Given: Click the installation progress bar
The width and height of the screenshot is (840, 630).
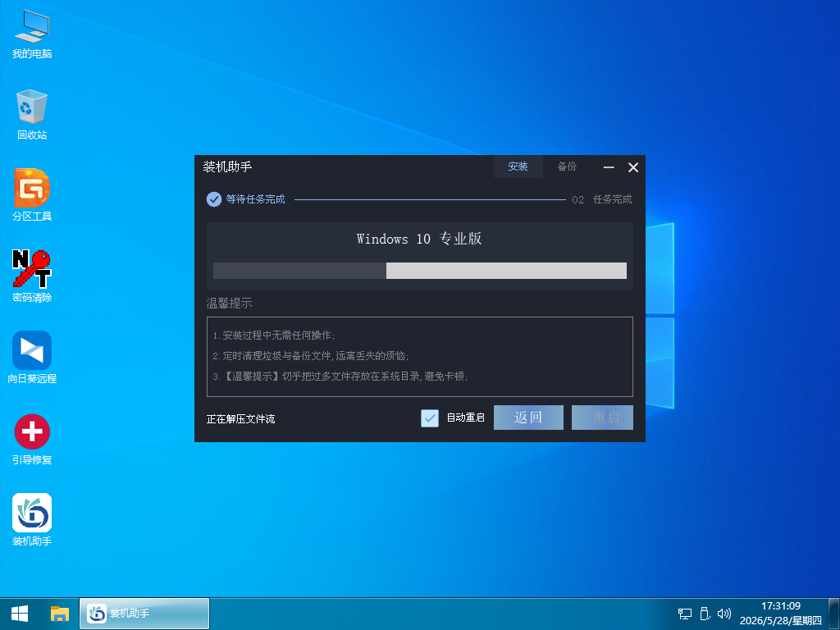Looking at the screenshot, I should 419,271.
